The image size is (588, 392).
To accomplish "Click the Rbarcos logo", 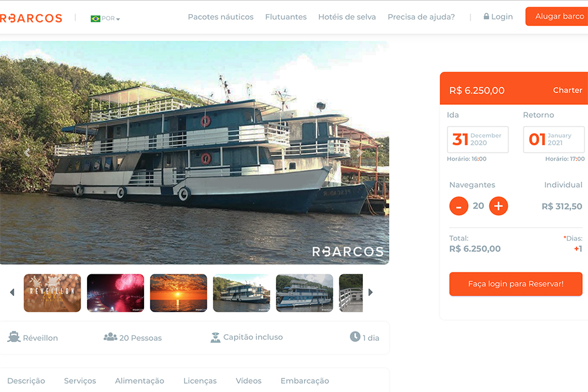I will (31, 18).
